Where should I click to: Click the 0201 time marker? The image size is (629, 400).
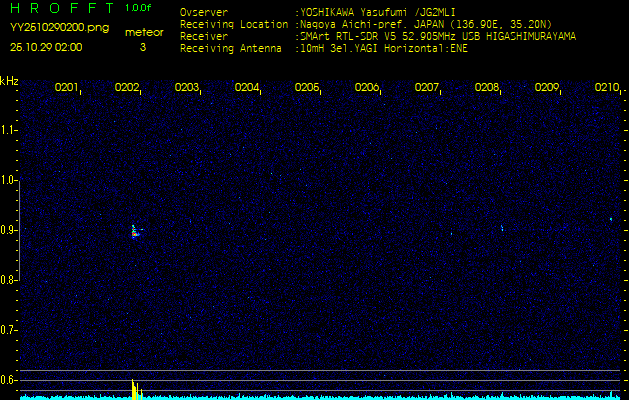[67, 87]
